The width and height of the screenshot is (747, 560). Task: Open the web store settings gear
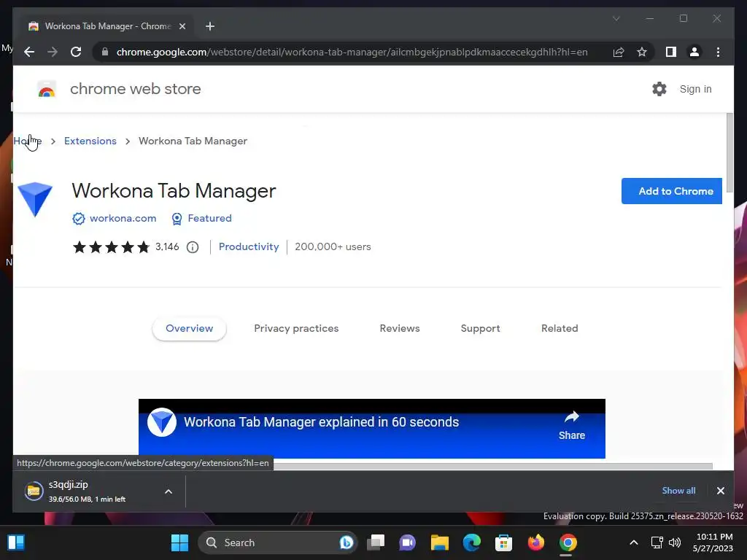659,89
